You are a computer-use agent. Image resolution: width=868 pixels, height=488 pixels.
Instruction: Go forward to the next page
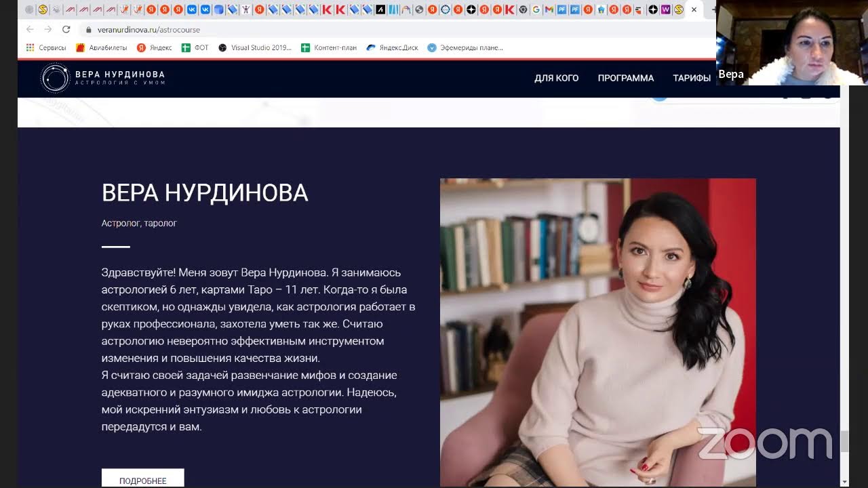47,29
